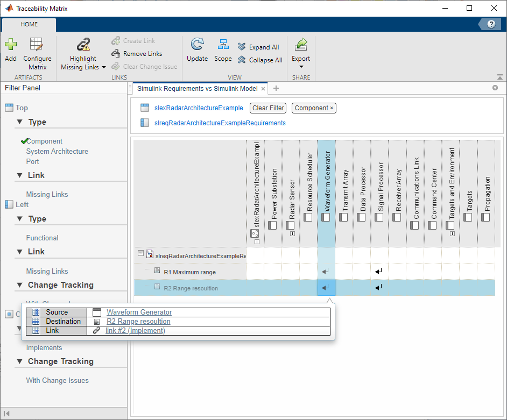507x420 pixels.
Task: Collapse Top Link section
Action: click(20, 175)
